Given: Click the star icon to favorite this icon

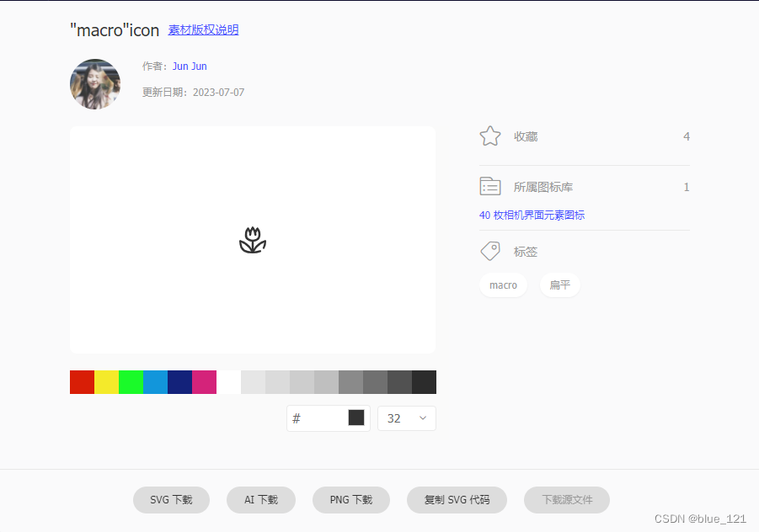Looking at the screenshot, I should pyautogui.click(x=490, y=136).
